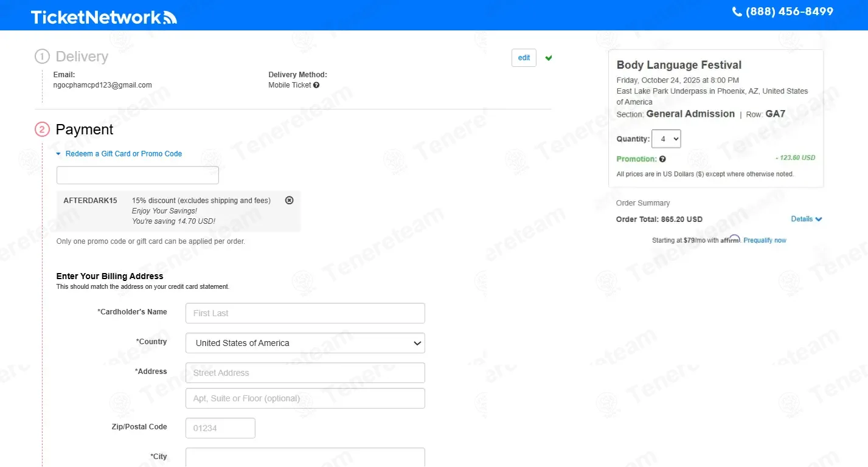Remove the AFTERDARK15 promo code
This screenshot has width=868, height=467.
290,200
